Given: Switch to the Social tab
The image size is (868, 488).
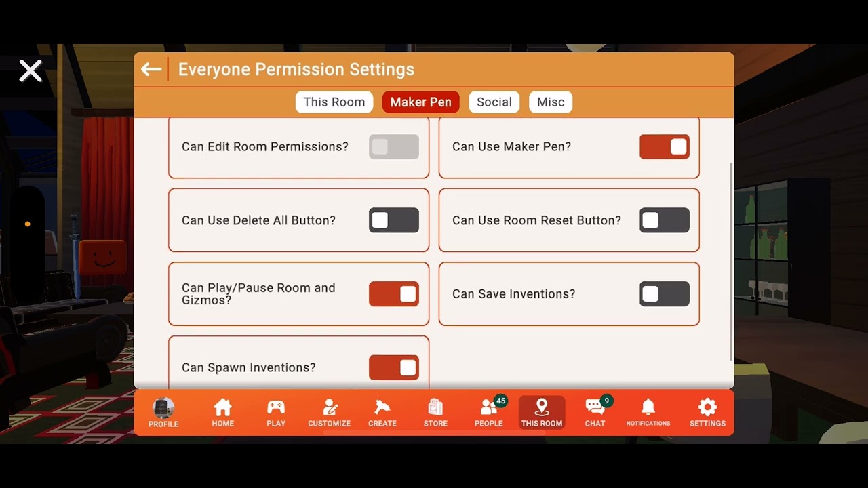Looking at the screenshot, I should tap(494, 102).
